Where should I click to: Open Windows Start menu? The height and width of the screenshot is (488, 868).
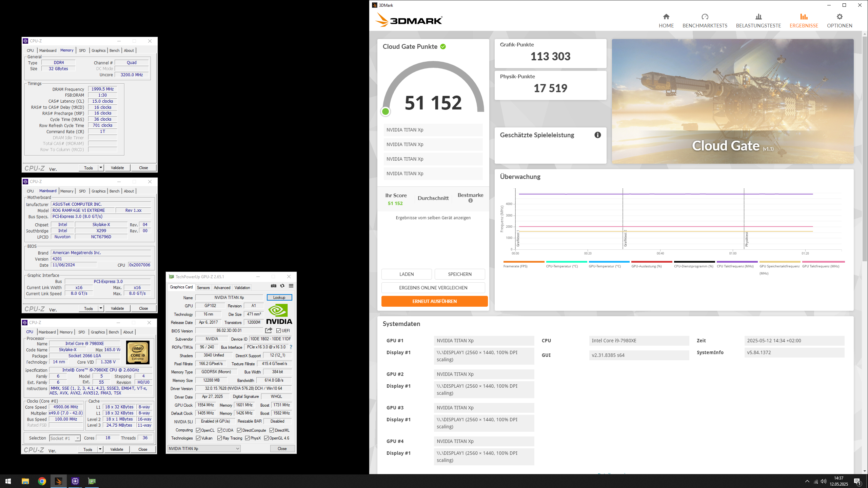[8, 481]
